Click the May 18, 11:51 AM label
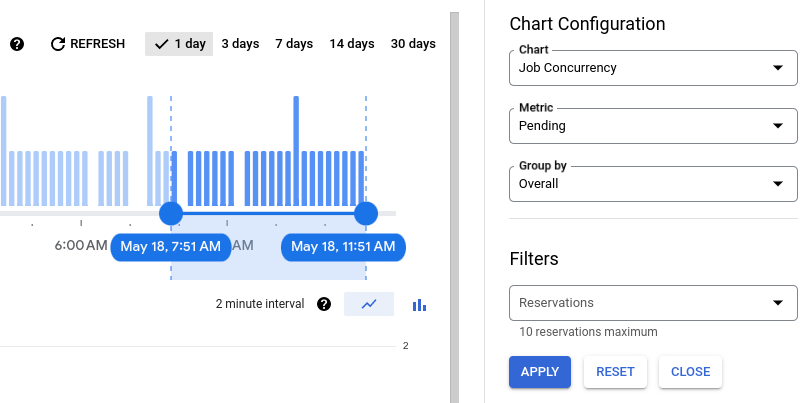 click(343, 247)
